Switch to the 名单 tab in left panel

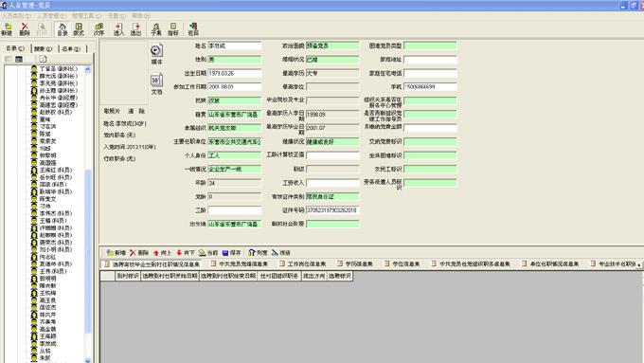pyautogui.click(x=71, y=48)
